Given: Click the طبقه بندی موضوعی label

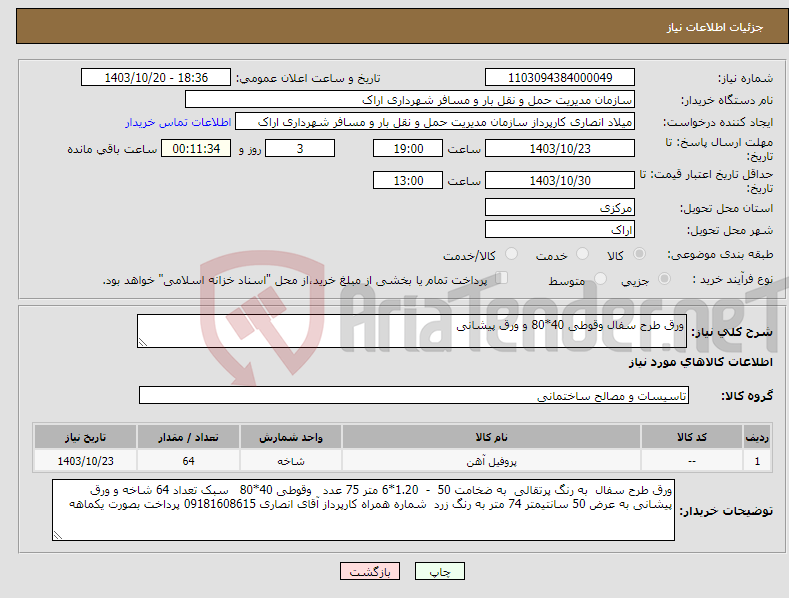Looking at the screenshot, I should point(720,254).
